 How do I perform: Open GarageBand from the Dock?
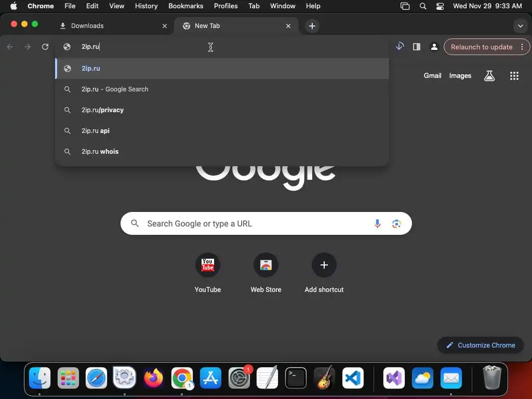(x=324, y=378)
